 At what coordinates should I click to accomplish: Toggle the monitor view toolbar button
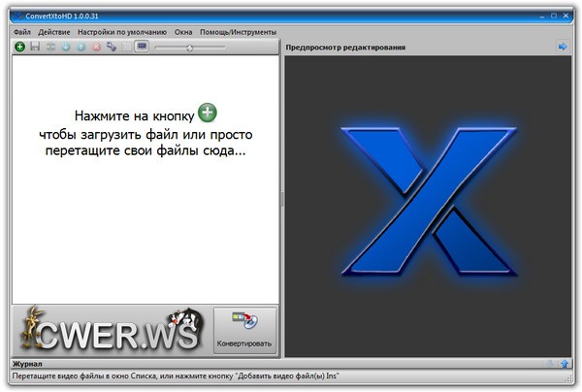[142, 47]
